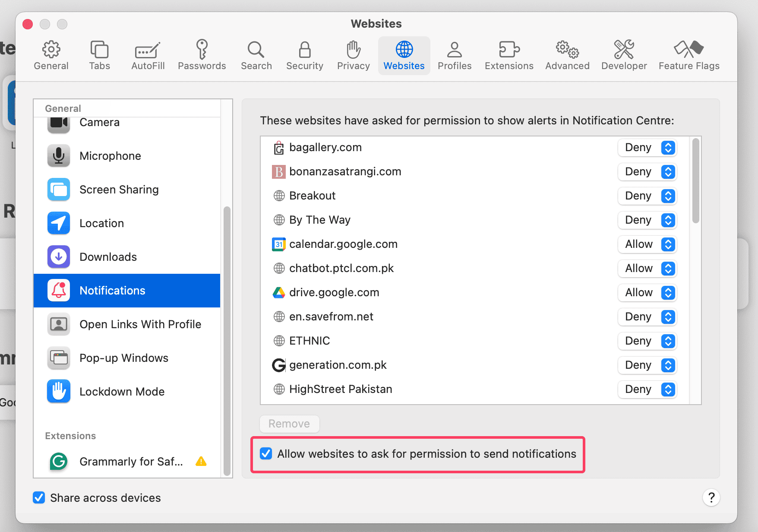Click the Grammarly extension warning icon
The image size is (758, 532).
click(201, 462)
